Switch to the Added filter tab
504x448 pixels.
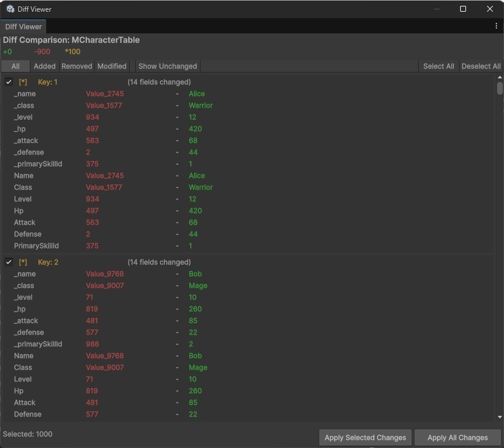[44, 66]
